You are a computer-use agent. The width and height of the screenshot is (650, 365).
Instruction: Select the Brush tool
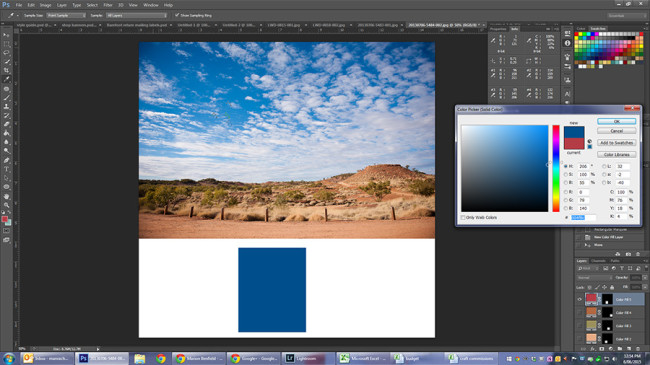pyautogui.click(x=6, y=97)
